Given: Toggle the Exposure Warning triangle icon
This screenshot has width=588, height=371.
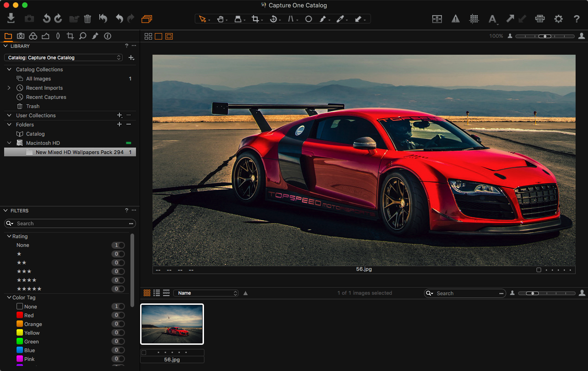Looking at the screenshot, I should pos(455,19).
